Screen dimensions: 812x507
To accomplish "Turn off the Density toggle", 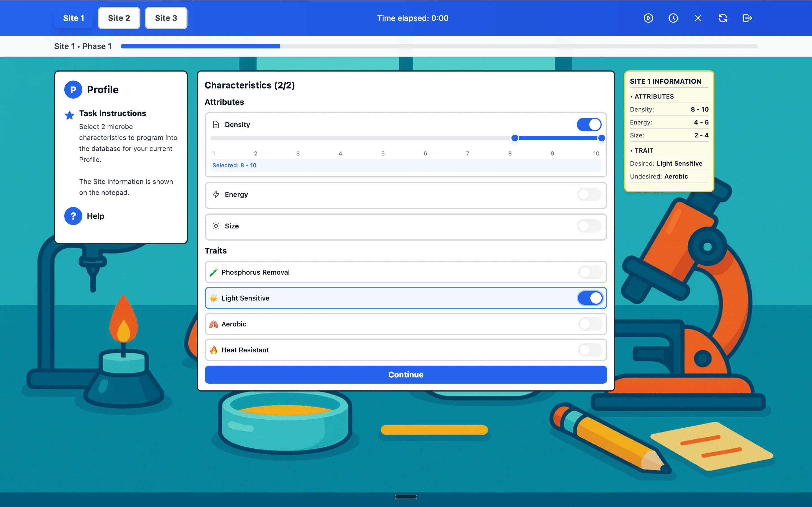I will tap(589, 125).
